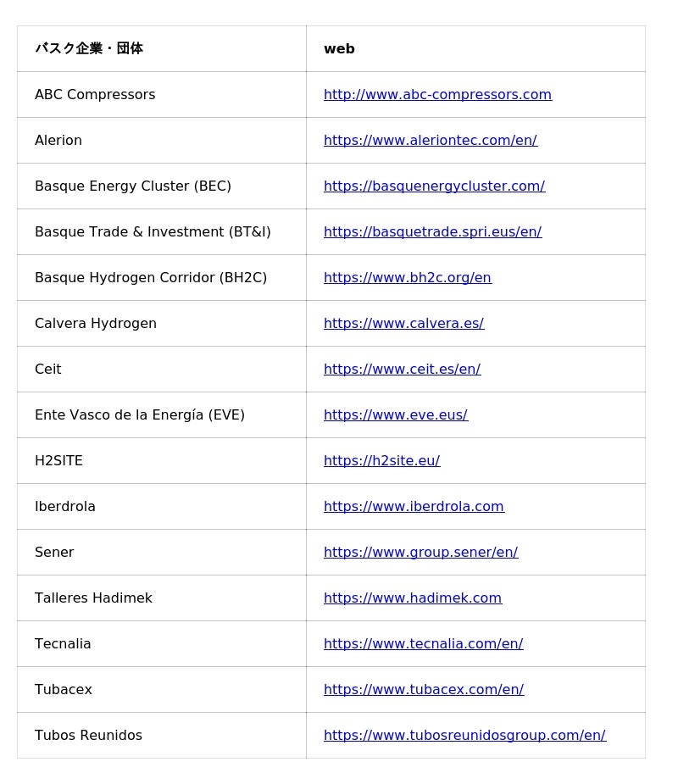Select the 'Iberdrola' company name
678x784 pixels.
tap(65, 507)
